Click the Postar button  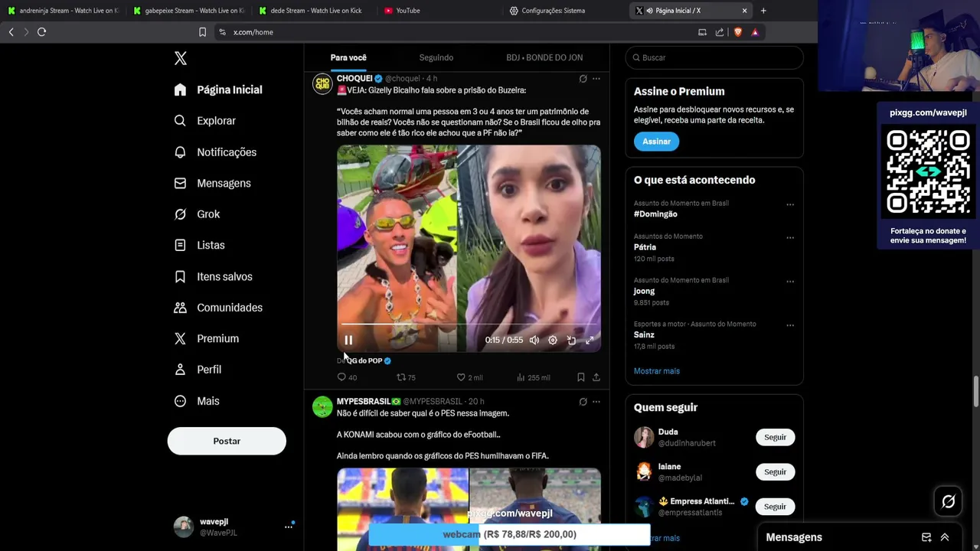point(227,441)
